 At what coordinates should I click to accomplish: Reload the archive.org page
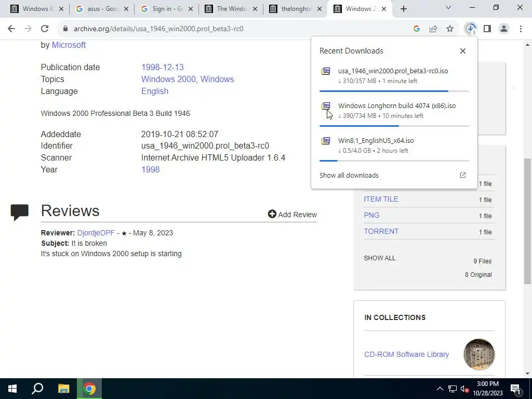pyautogui.click(x=45, y=29)
